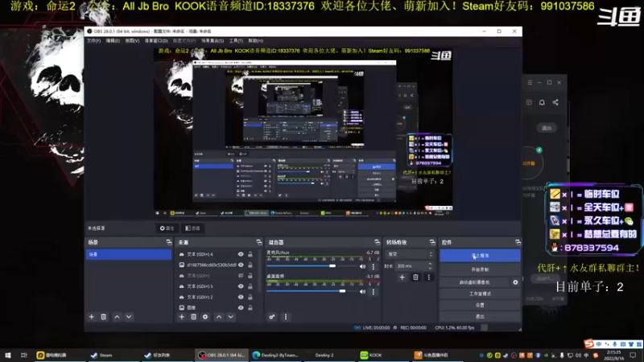Open the 场景集合(S) menu

tap(213, 41)
